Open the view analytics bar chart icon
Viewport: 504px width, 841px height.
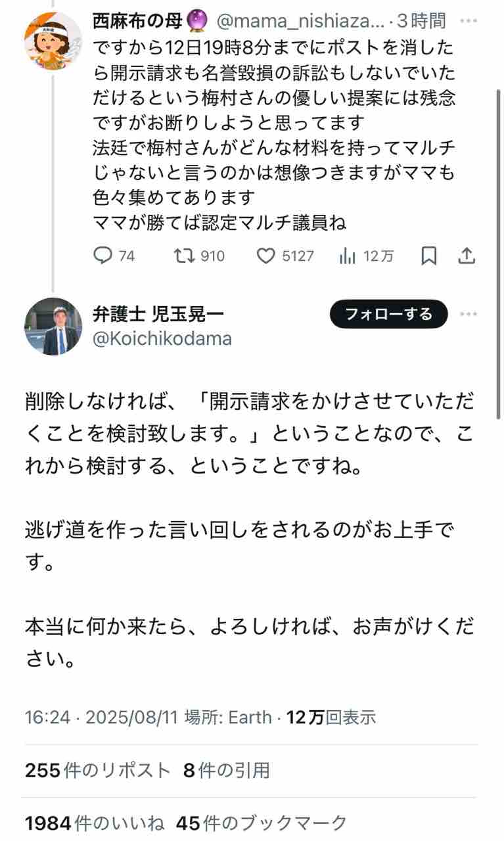348,256
